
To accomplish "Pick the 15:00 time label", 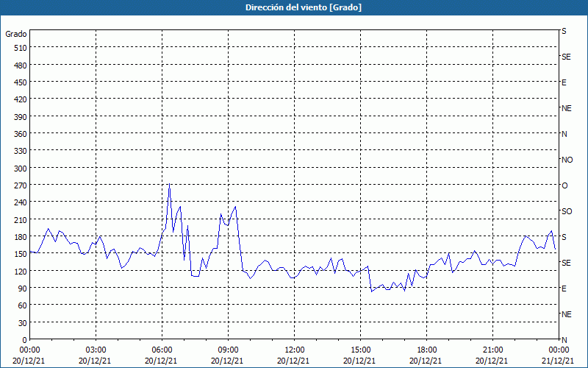I will pyautogui.click(x=360, y=350).
